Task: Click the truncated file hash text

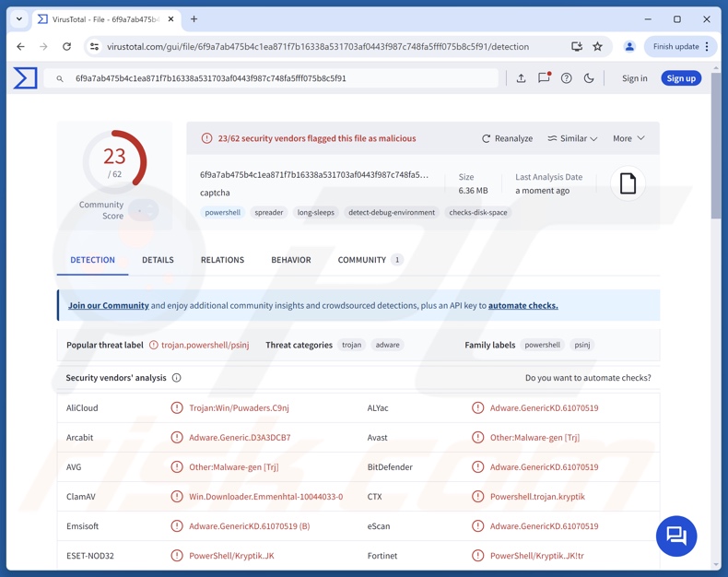Action: (x=314, y=175)
